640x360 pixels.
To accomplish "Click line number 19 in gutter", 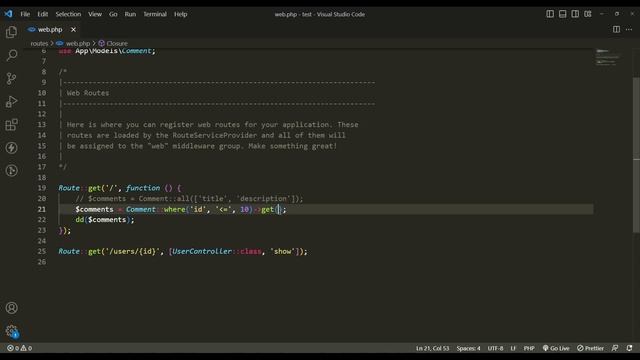I will coord(42,188).
